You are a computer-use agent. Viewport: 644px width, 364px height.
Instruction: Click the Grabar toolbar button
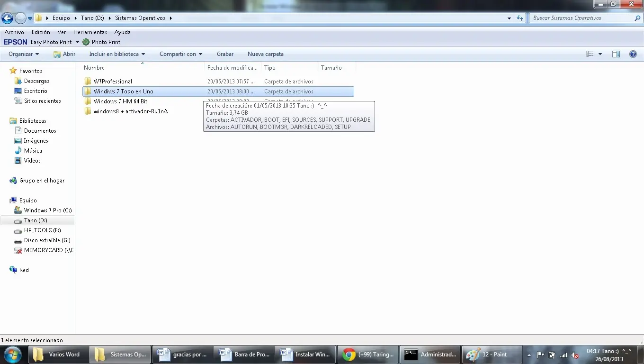click(x=225, y=54)
